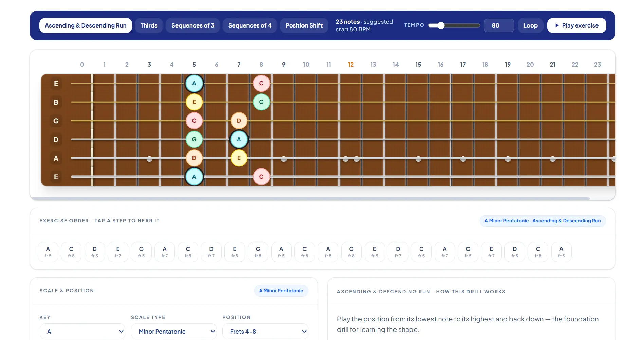This screenshot has height=340, width=644.
Task: Tap second step C fr 8
Action: (71, 252)
